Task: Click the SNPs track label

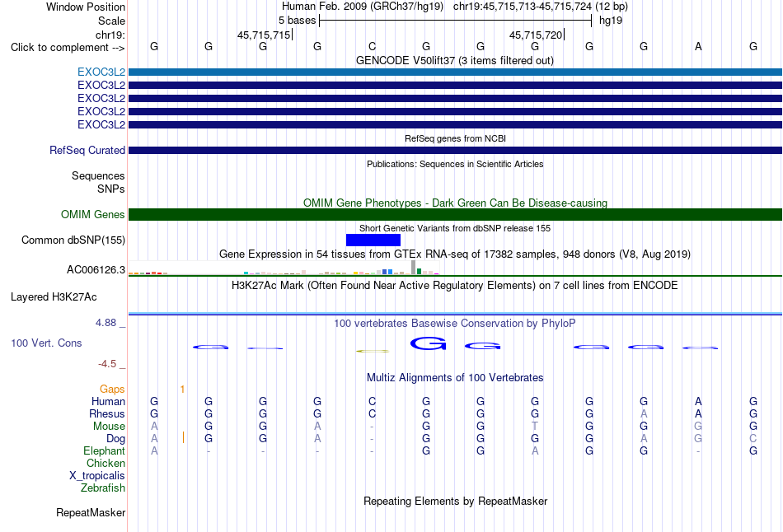Action: tap(111, 189)
